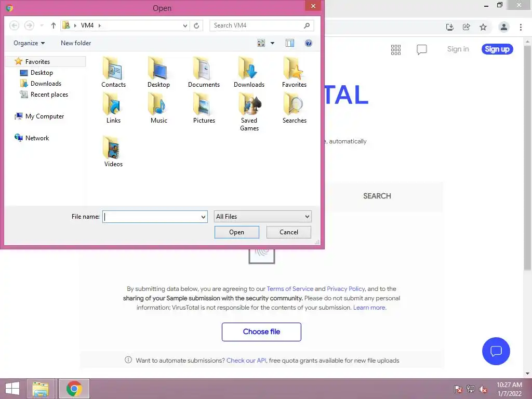Click the Choose file button
The height and width of the screenshot is (399, 532).
(x=261, y=332)
